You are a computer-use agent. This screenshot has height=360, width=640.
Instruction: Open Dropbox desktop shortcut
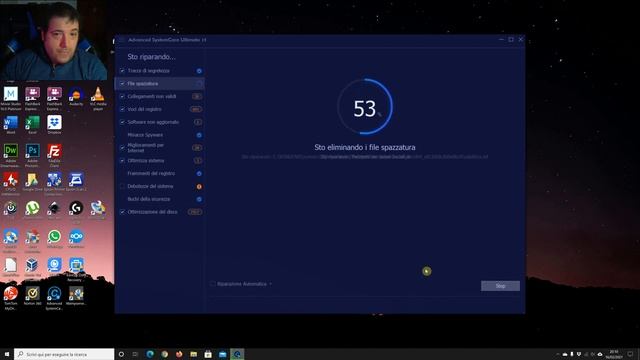click(x=54, y=125)
